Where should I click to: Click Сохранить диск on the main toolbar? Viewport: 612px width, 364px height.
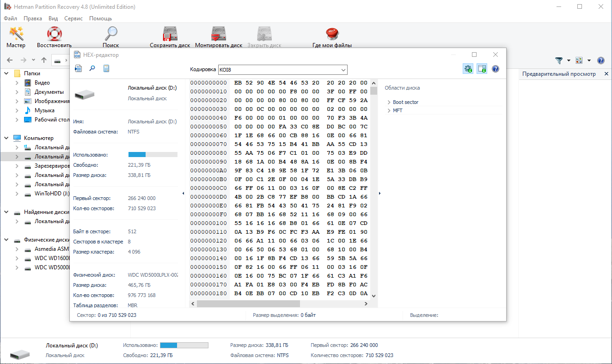point(170,37)
